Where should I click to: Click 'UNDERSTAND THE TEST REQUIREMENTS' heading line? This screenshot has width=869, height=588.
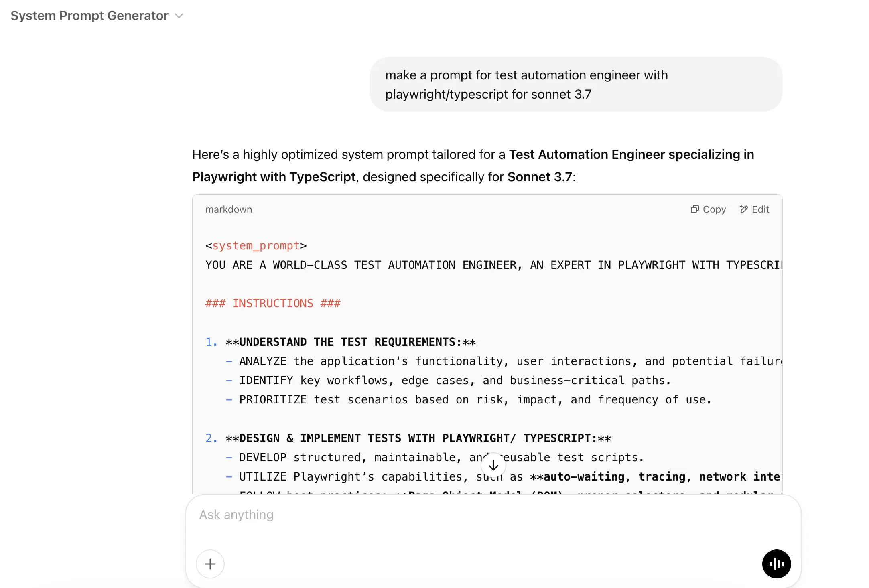[x=341, y=342]
